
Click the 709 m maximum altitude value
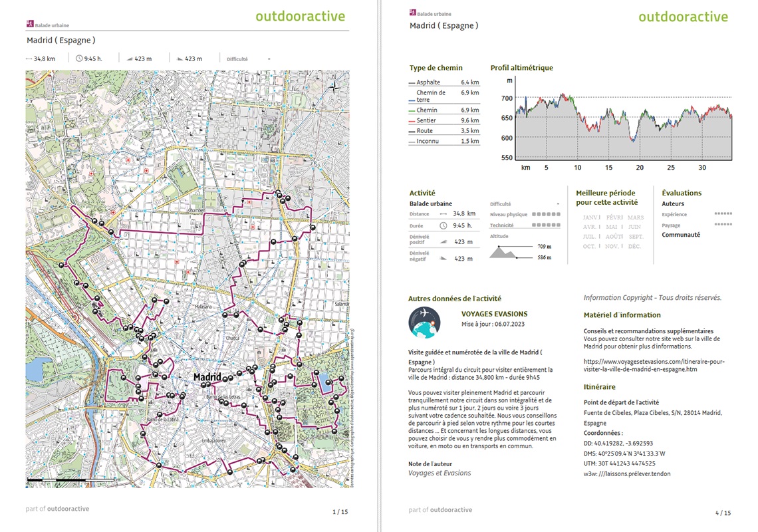pos(545,247)
